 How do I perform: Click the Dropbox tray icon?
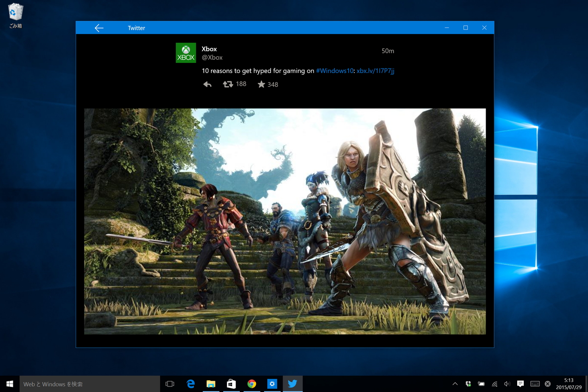pos(468,384)
